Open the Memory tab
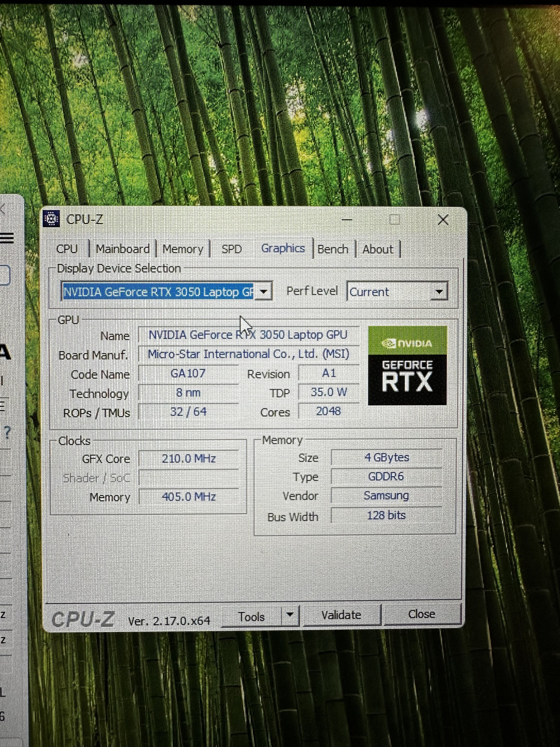The height and width of the screenshot is (747, 560). pos(183,249)
